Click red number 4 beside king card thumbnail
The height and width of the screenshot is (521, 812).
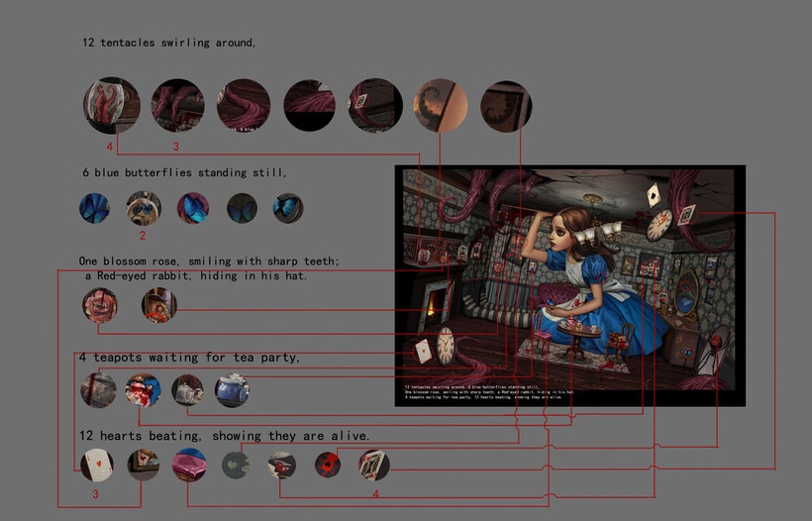click(376, 494)
